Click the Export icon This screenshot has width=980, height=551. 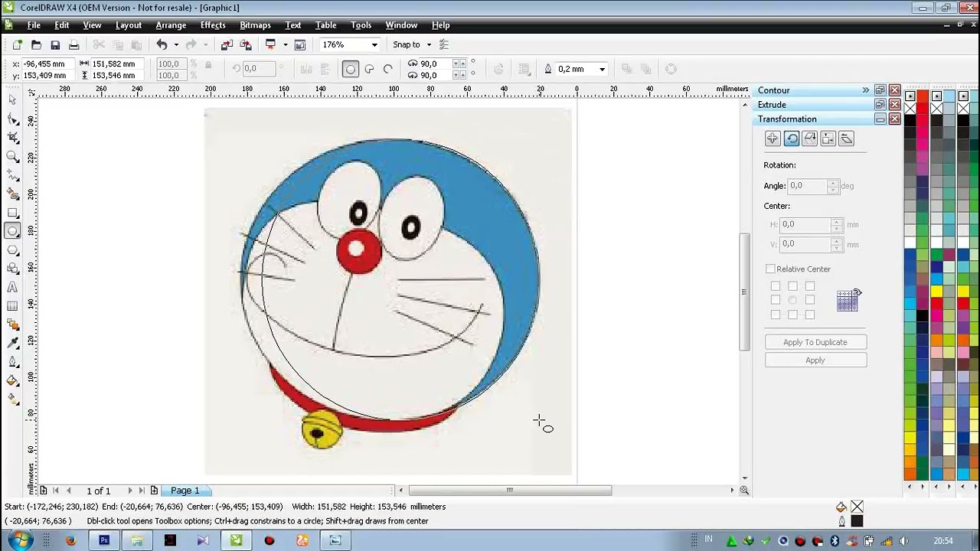tap(246, 45)
